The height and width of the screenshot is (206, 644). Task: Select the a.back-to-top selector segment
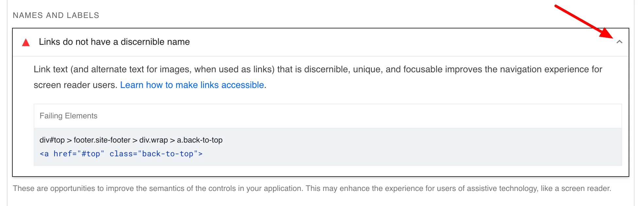(x=200, y=140)
